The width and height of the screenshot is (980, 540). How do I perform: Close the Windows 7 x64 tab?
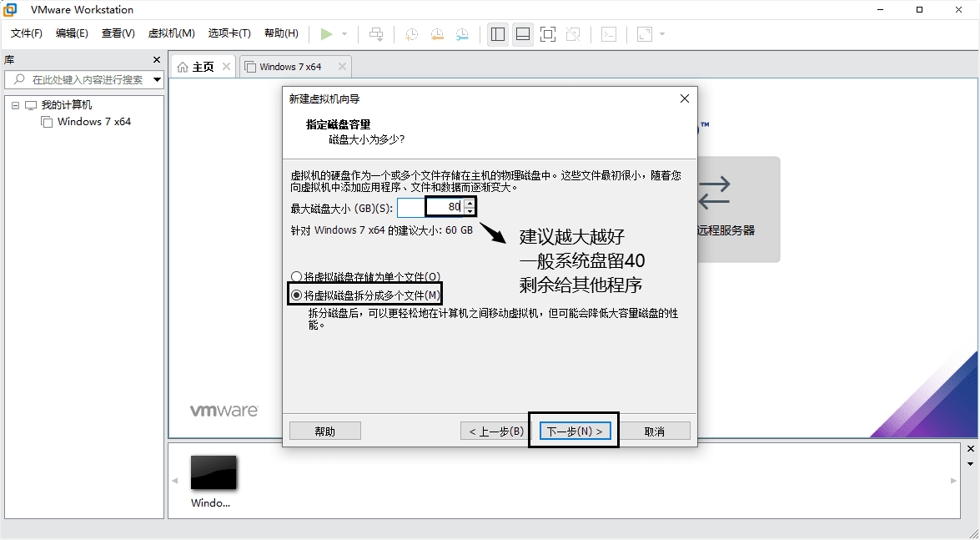pyautogui.click(x=342, y=66)
